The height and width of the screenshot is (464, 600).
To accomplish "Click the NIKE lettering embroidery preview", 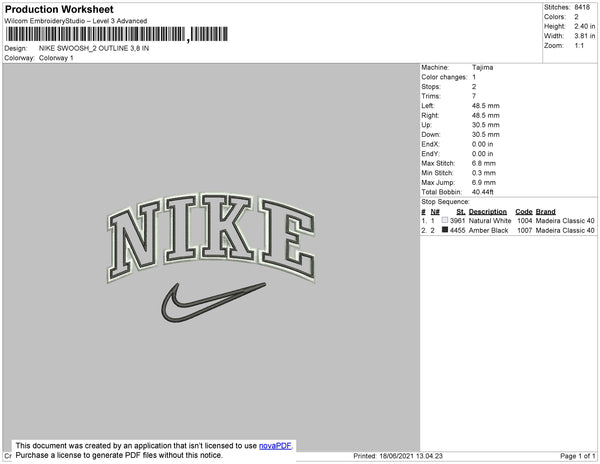I will click(211, 238).
